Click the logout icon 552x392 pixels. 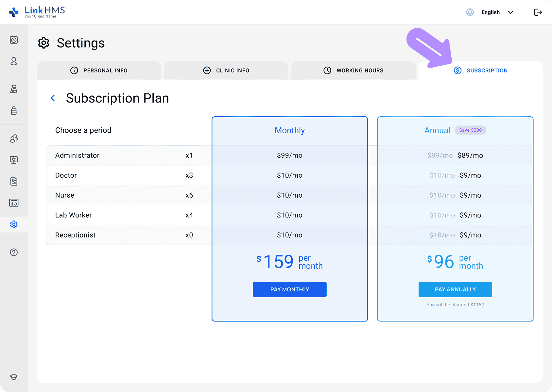point(538,12)
